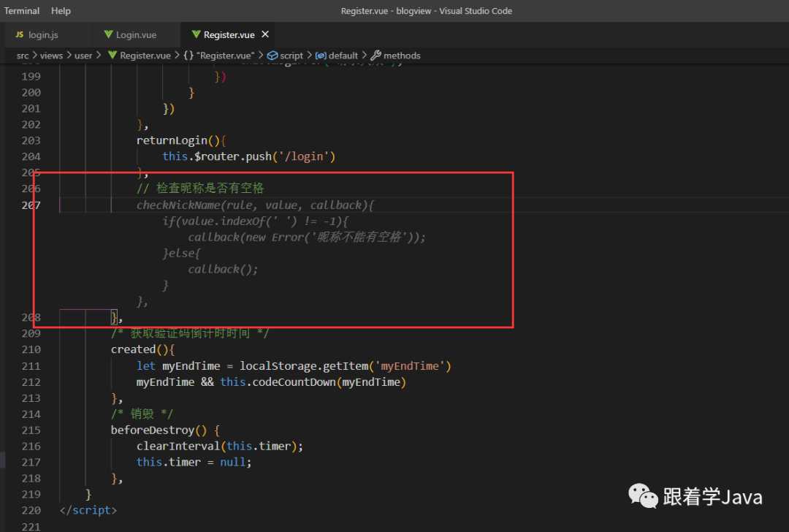Click the cube icon beside script breadcrumb
Image resolution: width=789 pixels, height=532 pixels.
coord(272,56)
